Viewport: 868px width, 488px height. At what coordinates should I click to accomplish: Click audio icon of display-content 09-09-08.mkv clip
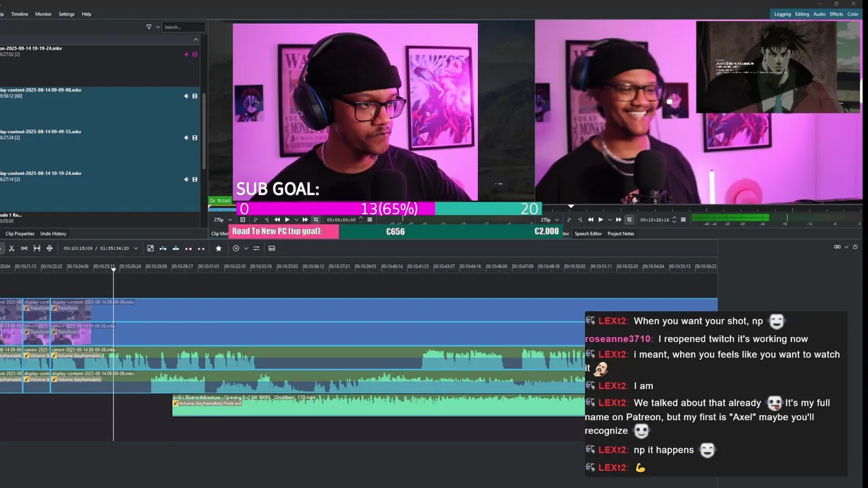coord(186,96)
